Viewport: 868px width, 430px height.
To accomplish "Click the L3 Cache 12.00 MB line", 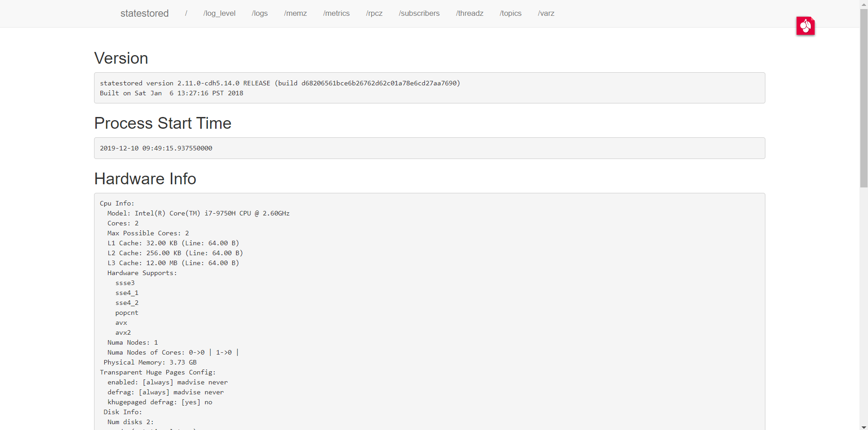I will coord(173,263).
